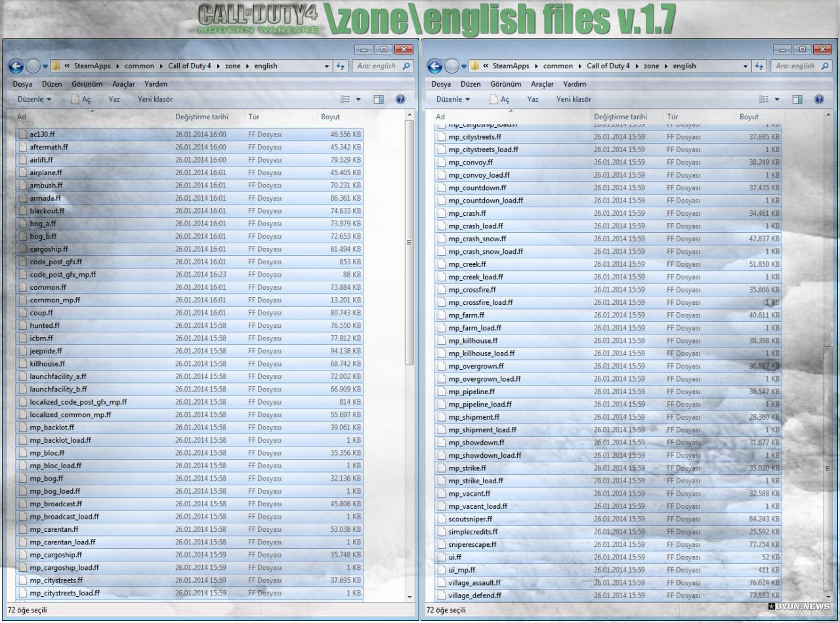This screenshot has height=623, width=840.
Task: Select cargoship.ff row
Action: 189,249
